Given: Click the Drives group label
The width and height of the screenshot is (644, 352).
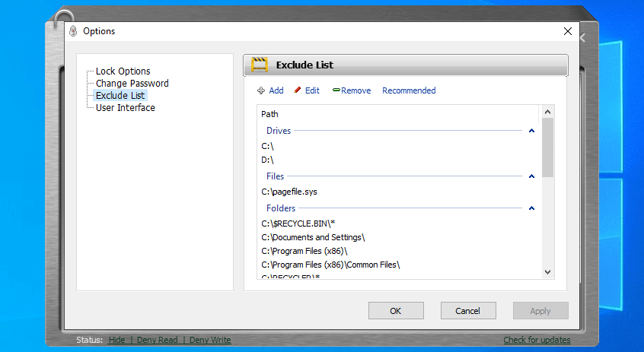Looking at the screenshot, I should click(x=279, y=131).
